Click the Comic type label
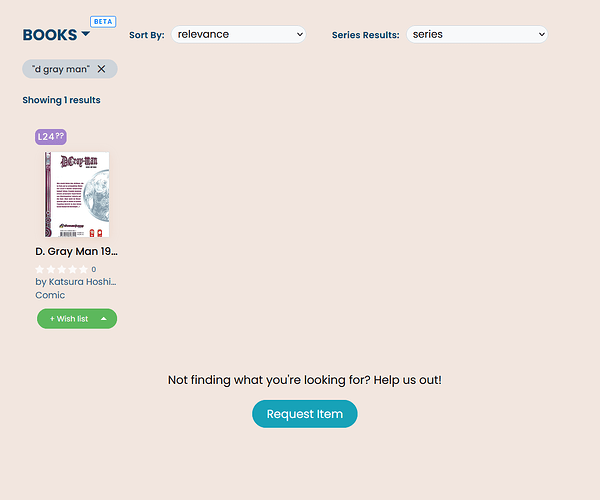This screenshot has height=500, width=600. click(50, 295)
